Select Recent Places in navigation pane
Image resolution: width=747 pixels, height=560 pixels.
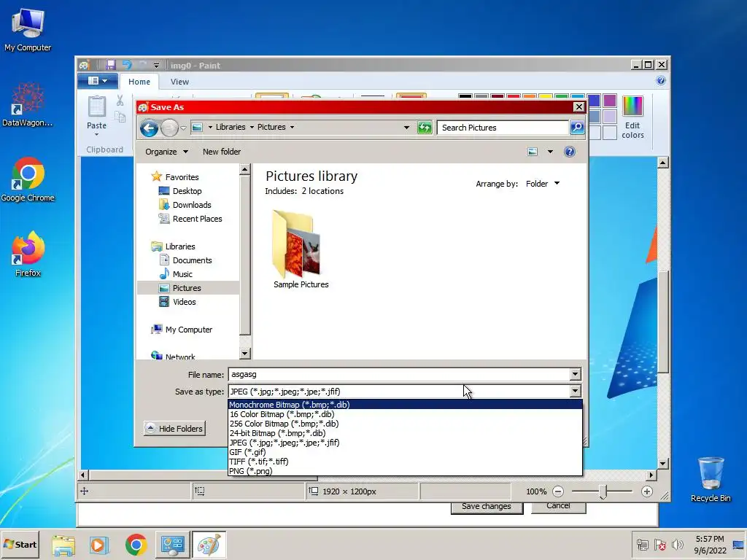pos(197,219)
